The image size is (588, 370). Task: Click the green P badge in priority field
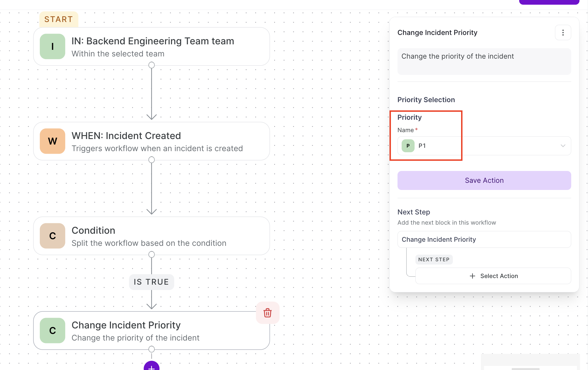click(408, 146)
